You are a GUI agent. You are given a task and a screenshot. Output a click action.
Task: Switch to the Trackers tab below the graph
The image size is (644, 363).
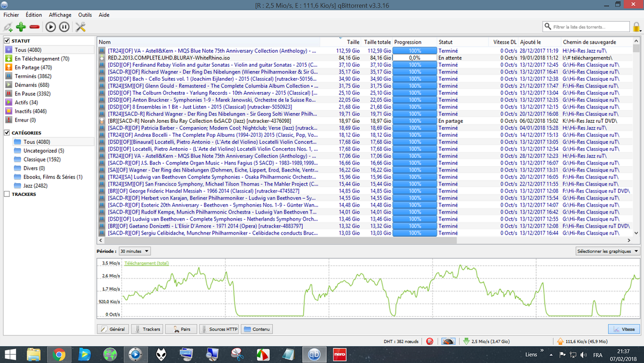click(147, 329)
